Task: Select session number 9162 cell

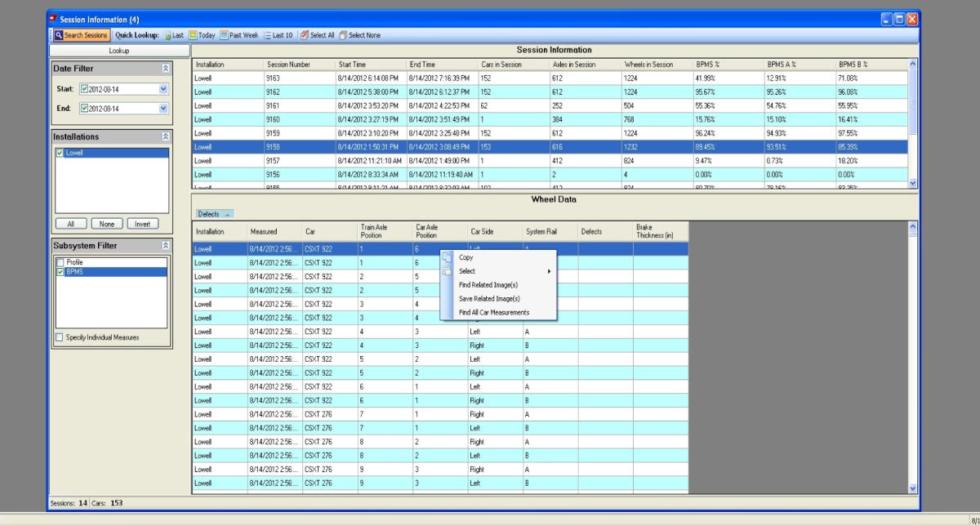Action: click(299, 91)
